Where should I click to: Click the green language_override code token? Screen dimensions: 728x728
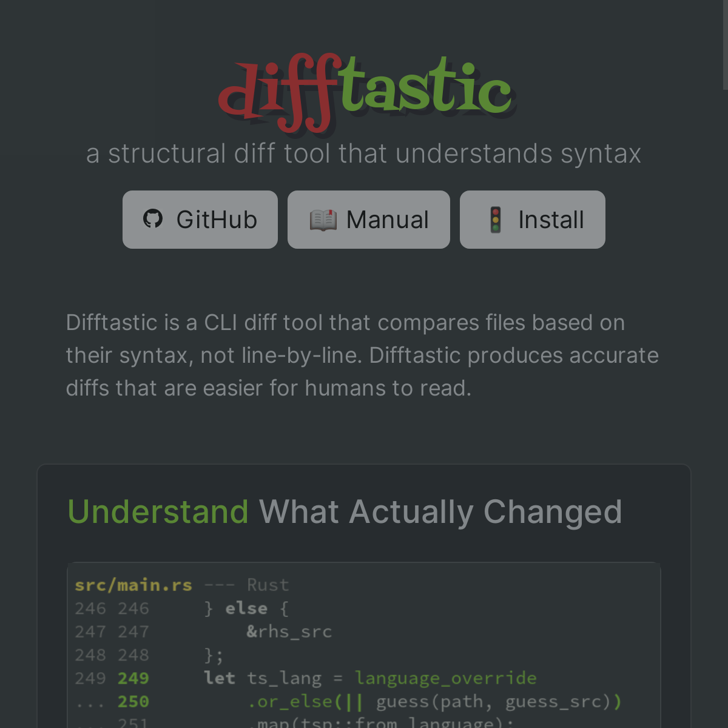(x=445, y=678)
